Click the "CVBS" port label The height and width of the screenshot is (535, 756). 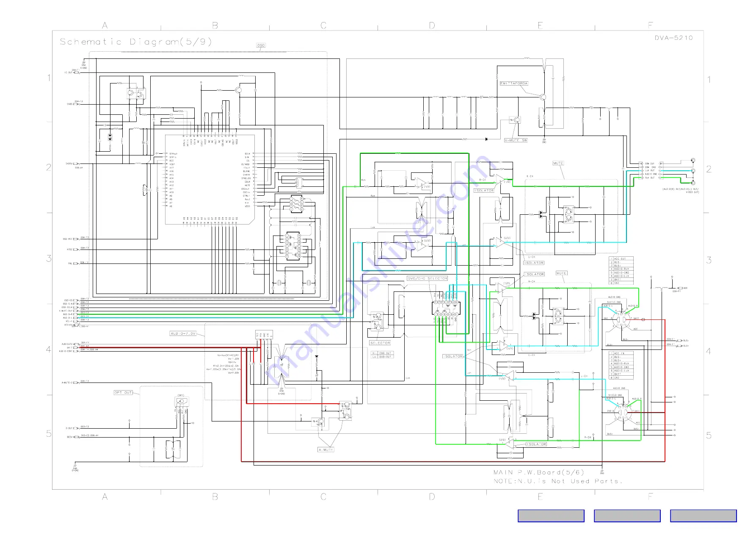(70, 104)
